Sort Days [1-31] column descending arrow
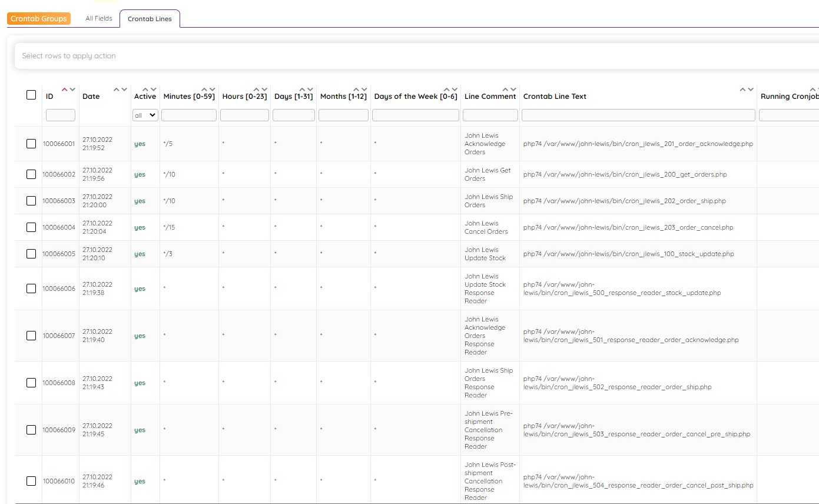Image resolution: width=819 pixels, height=504 pixels. pyautogui.click(x=310, y=89)
